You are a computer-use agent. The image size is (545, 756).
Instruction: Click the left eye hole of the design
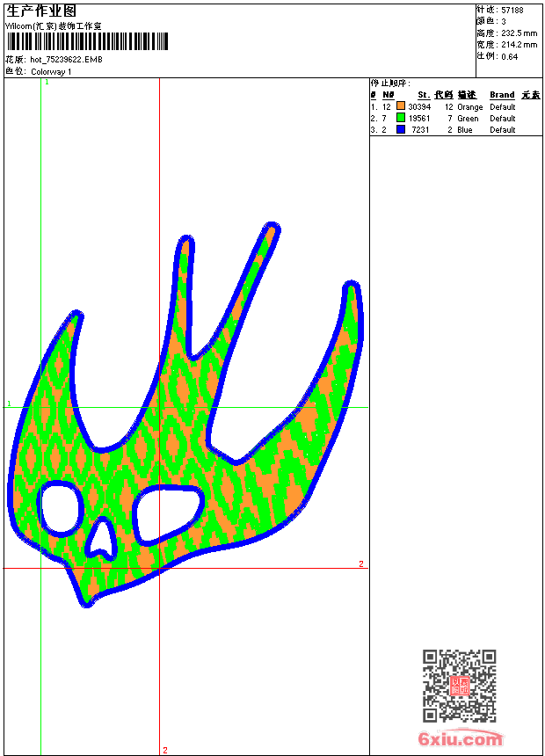click(60, 508)
